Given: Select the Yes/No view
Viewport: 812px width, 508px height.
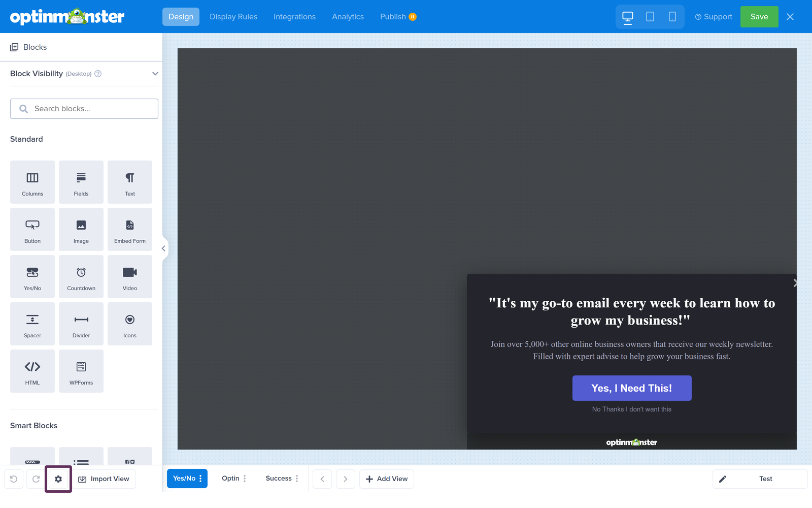Looking at the screenshot, I should [184, 479].
